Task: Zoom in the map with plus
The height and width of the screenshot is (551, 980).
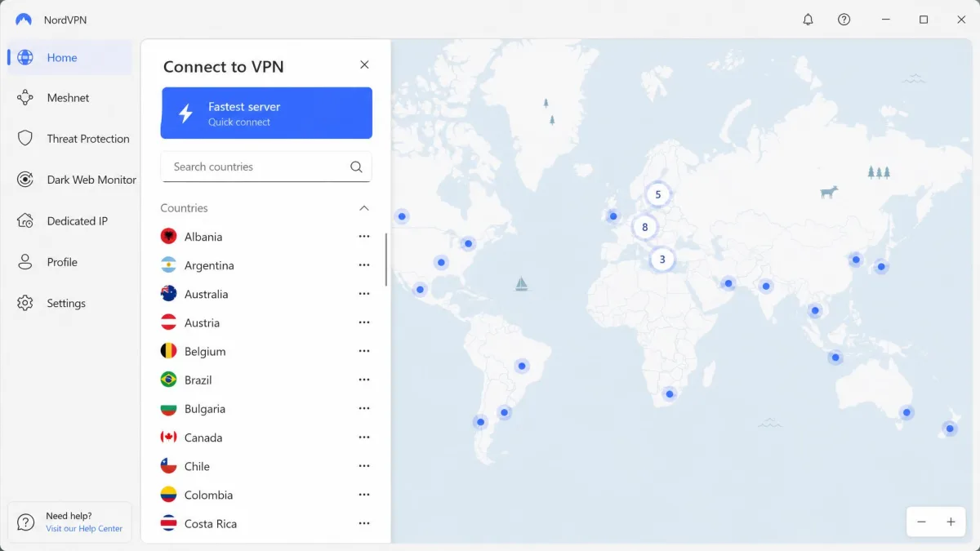Action: (x=951, y=522)
